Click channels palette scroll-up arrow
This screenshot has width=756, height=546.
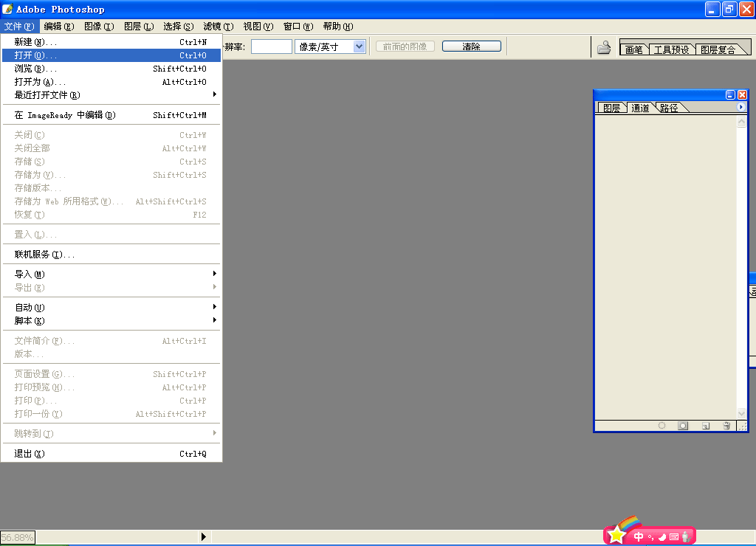click(741, 122)
